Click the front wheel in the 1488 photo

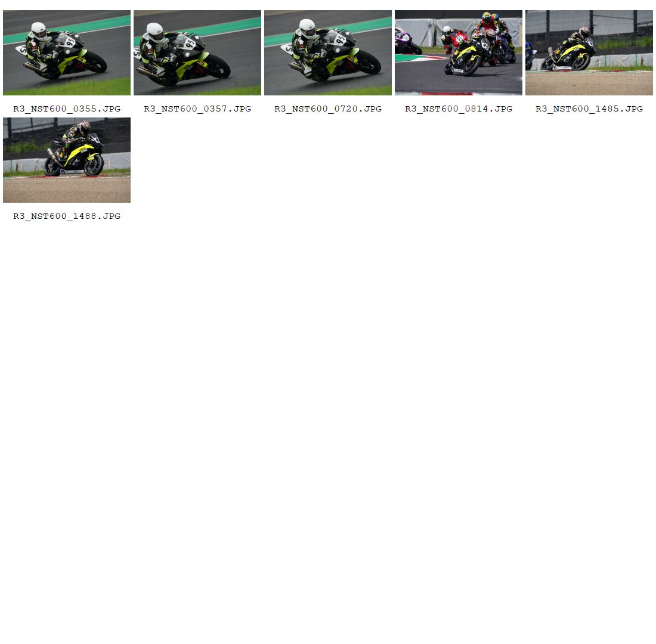[94, 166]
